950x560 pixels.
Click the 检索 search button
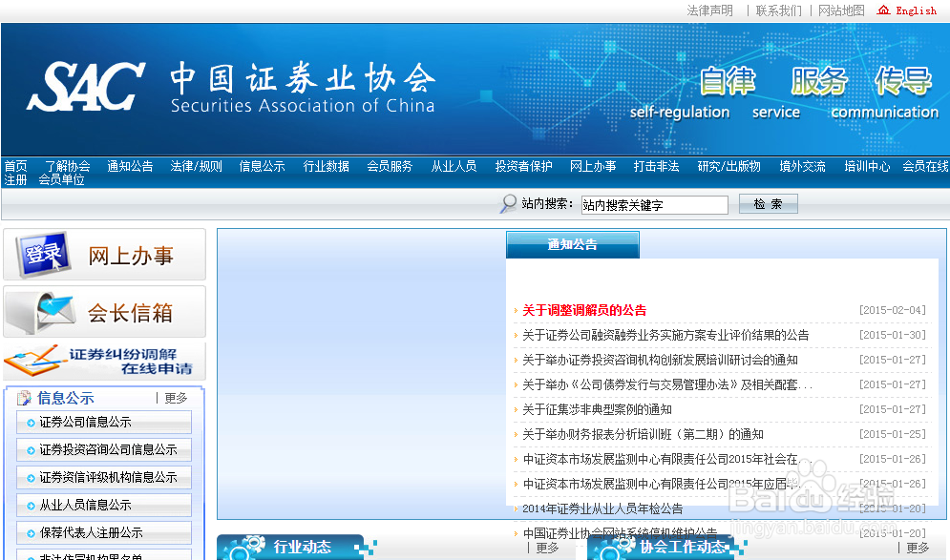coord(769,204)
